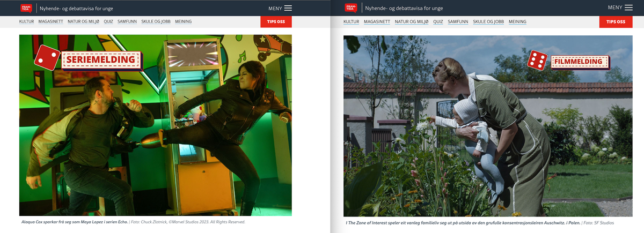This screenshot has height=233, width=644.
Task: Open the MENY hamburger icon on left page
Action: [x=288, y=8]
